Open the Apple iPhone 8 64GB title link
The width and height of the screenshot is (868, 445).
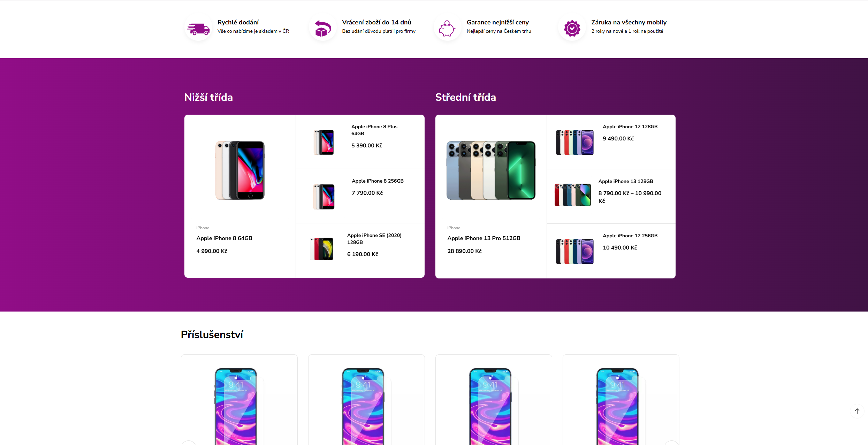pos(224,238)
